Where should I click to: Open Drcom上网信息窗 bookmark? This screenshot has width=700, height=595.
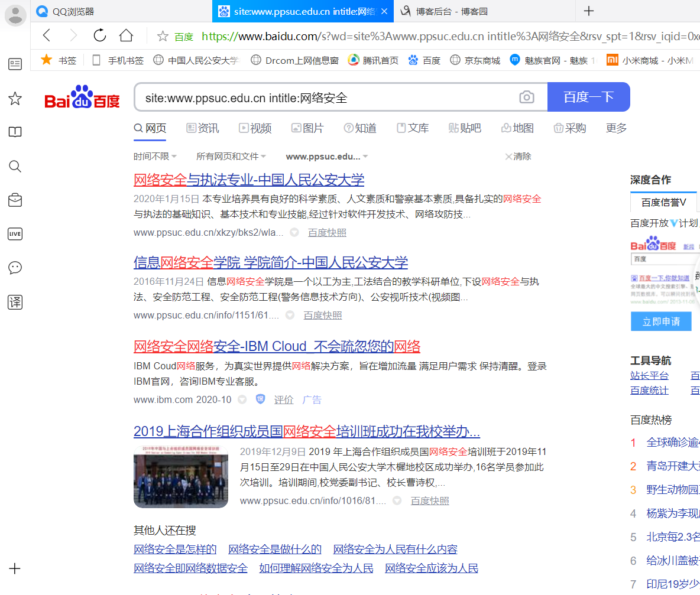[x=294, y=60]
